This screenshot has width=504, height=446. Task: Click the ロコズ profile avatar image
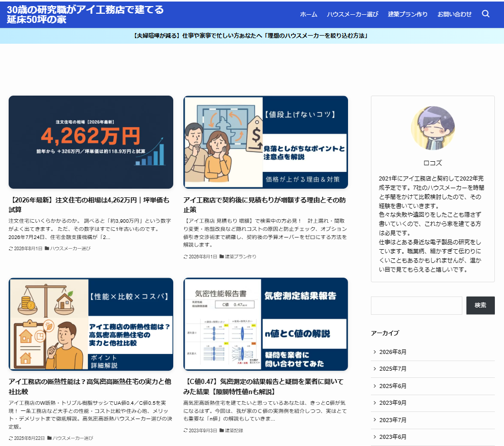click(x=433, y=128)
